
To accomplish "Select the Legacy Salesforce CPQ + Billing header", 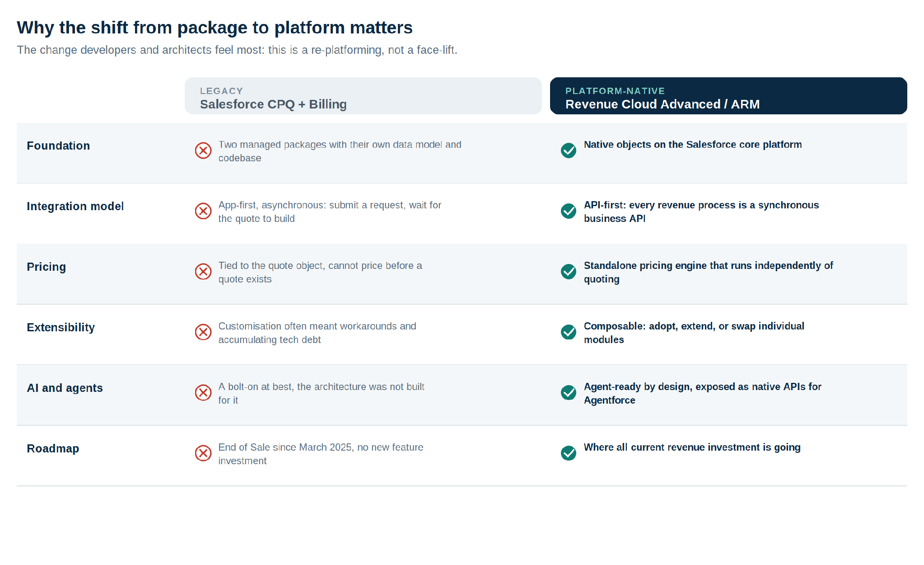I will tap(363, 96).
